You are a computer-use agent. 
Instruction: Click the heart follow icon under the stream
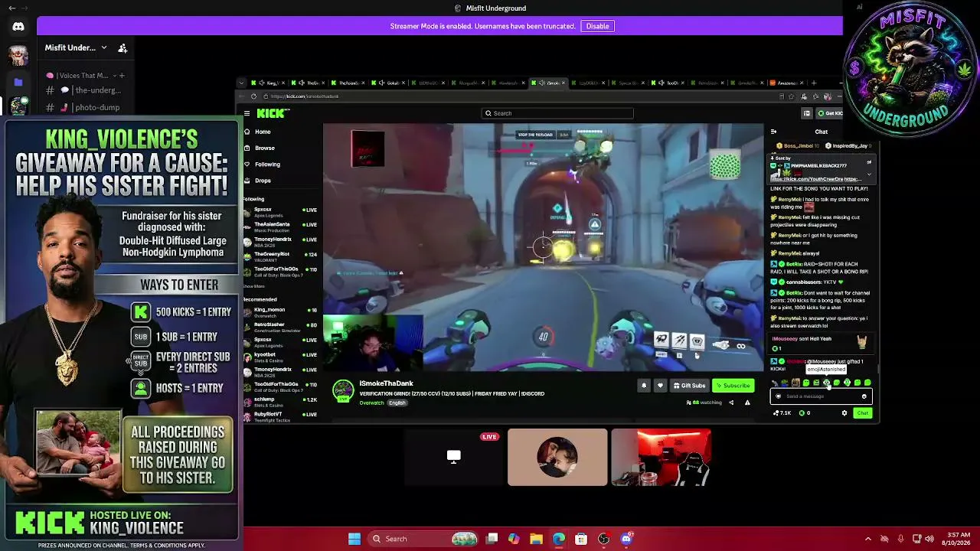pos(660,386)
